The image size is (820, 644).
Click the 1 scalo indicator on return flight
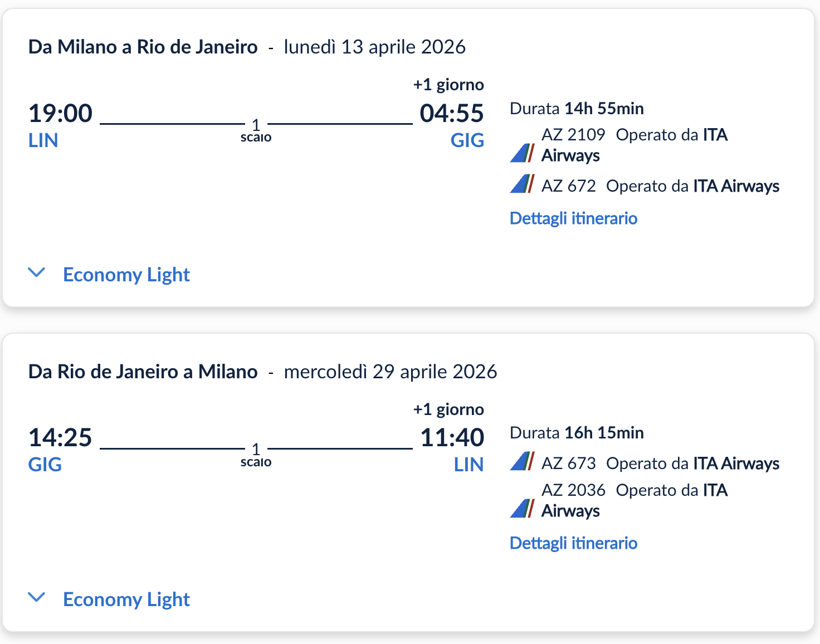(256, 454)
